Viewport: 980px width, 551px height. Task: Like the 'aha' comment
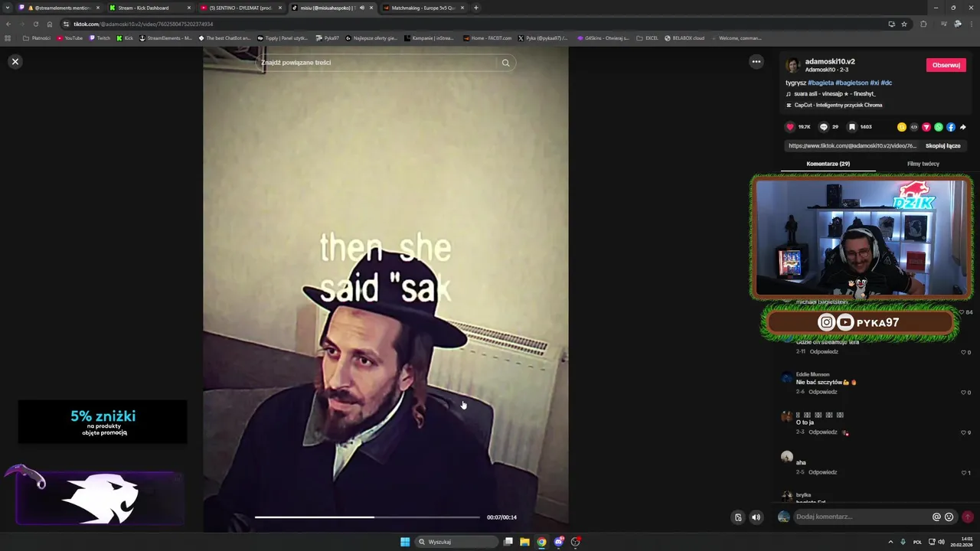[965, 473]
